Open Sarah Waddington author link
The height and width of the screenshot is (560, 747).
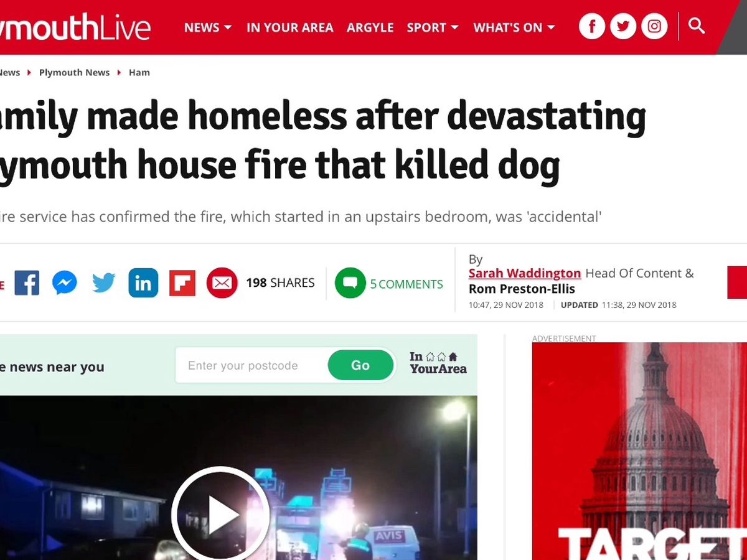pyautogui.click(x=525, y=273)
